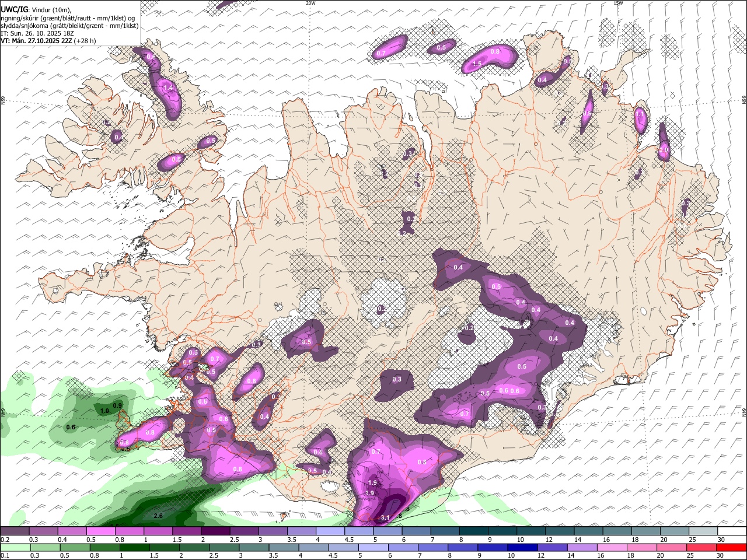Click the valid time 'VT: Mán. 27.10.2025 22Z (+28 h)'

click(48, 41)
